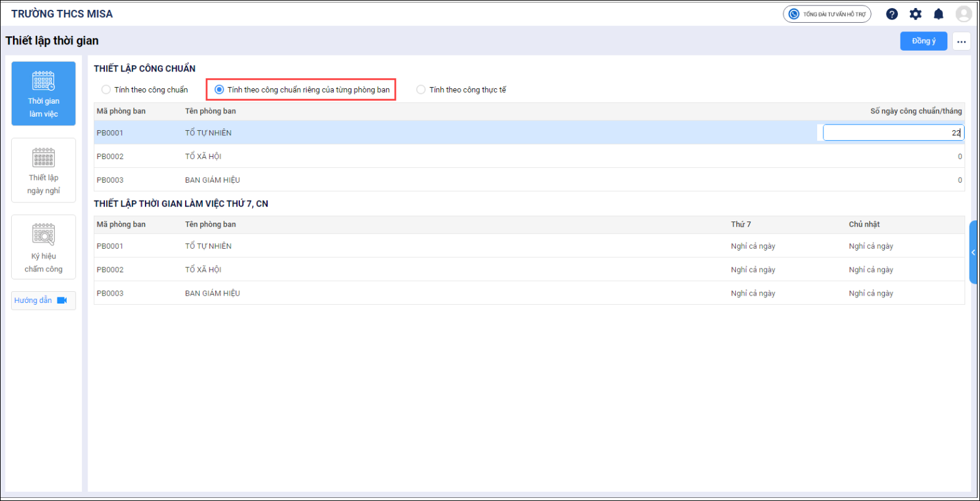Image resolution: width=980 pixels, height=501 pixels.
Task: Open the notifications bell icon
Action: [939, 14]
